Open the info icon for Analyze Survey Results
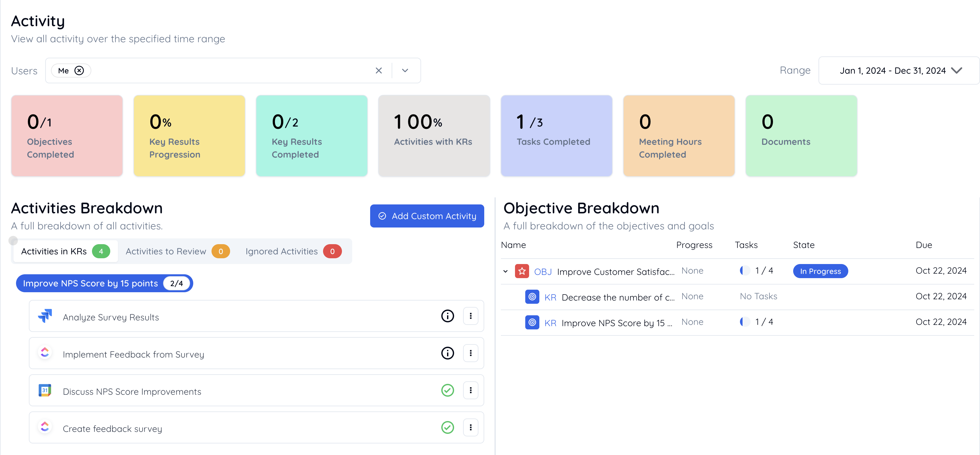 coord(447,316)
